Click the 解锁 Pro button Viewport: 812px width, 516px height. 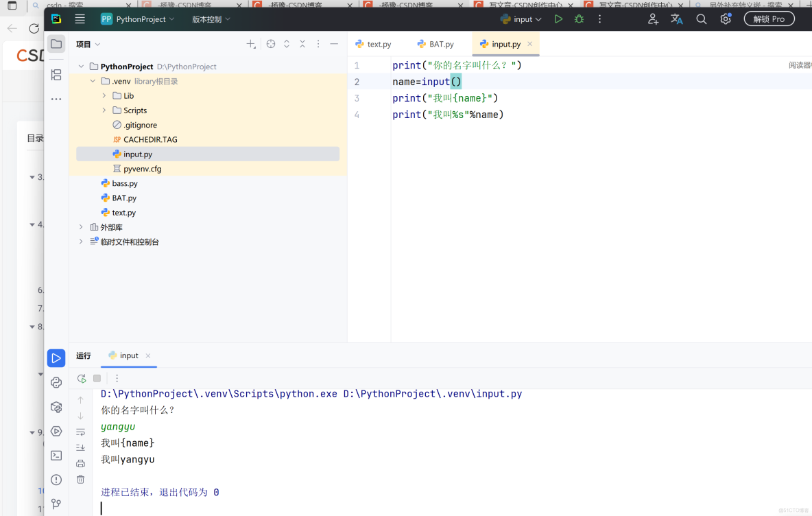(769, 19)
